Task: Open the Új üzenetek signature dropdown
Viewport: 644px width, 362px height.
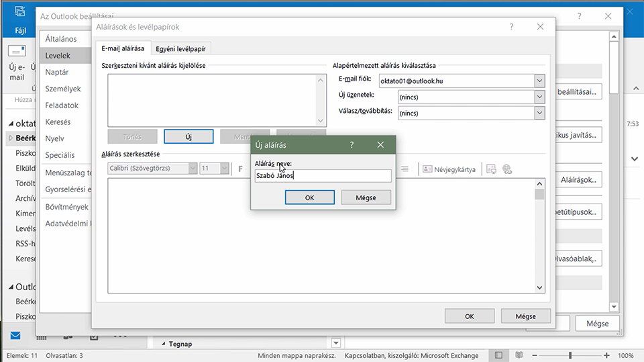Action: [539, 97]
